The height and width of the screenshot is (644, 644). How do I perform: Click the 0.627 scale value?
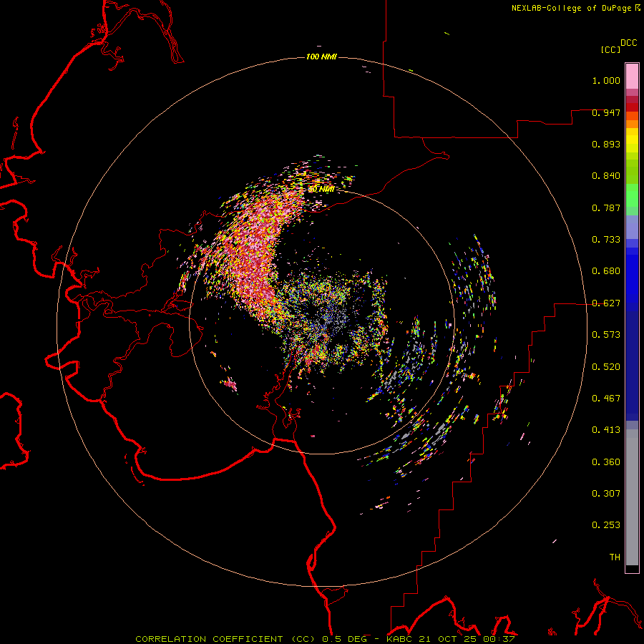[x=606, y=303]
